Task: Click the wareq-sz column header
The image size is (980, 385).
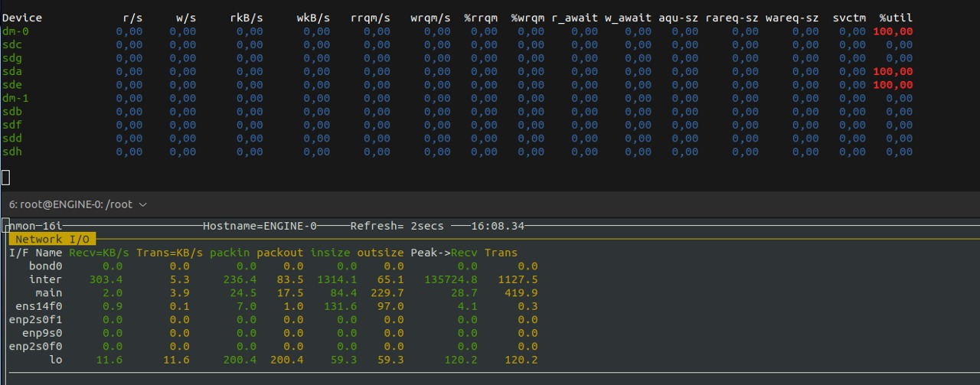Action: pyautogui.click(x=792, y=18)
